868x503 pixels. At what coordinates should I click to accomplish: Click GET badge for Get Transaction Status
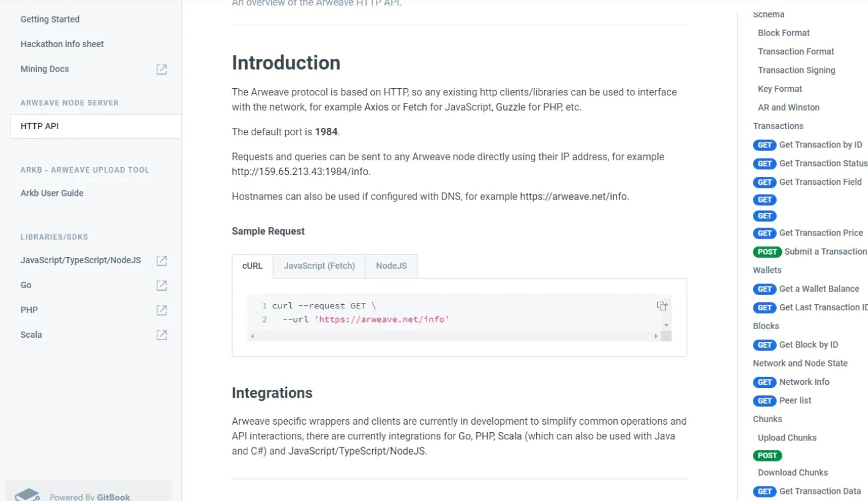[765, 163]
